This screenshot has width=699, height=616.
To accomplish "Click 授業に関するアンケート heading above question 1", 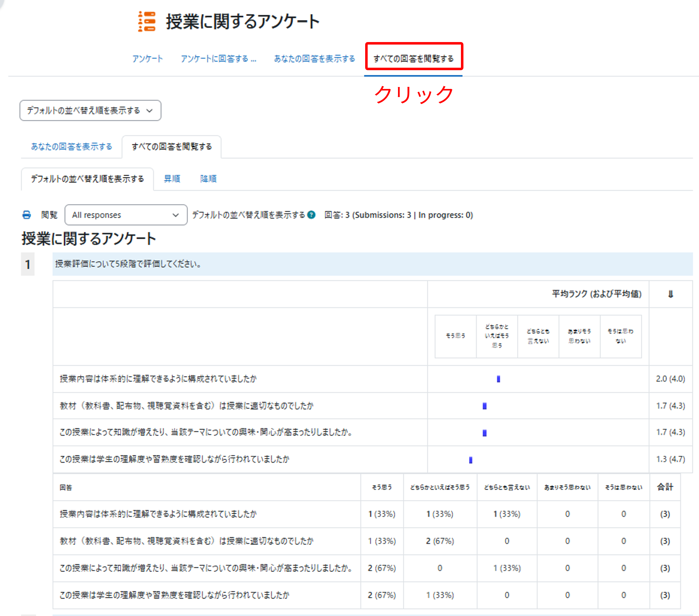I will [89, 238].
